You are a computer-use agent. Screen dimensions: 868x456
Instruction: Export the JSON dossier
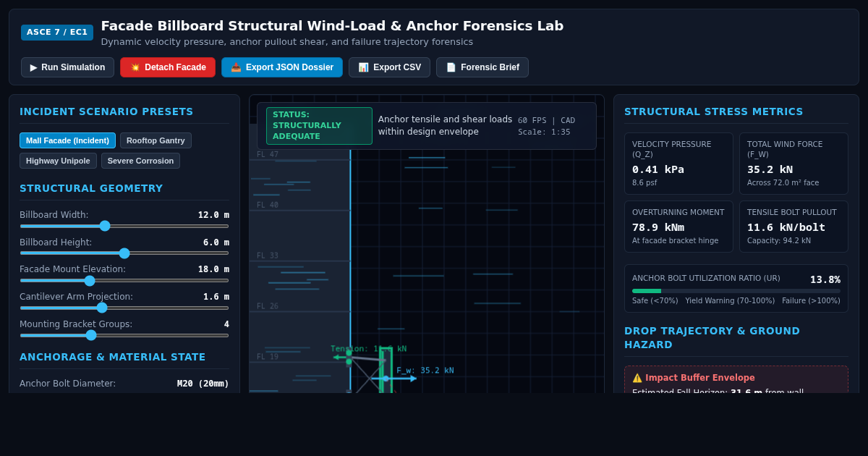click(282, 67)
